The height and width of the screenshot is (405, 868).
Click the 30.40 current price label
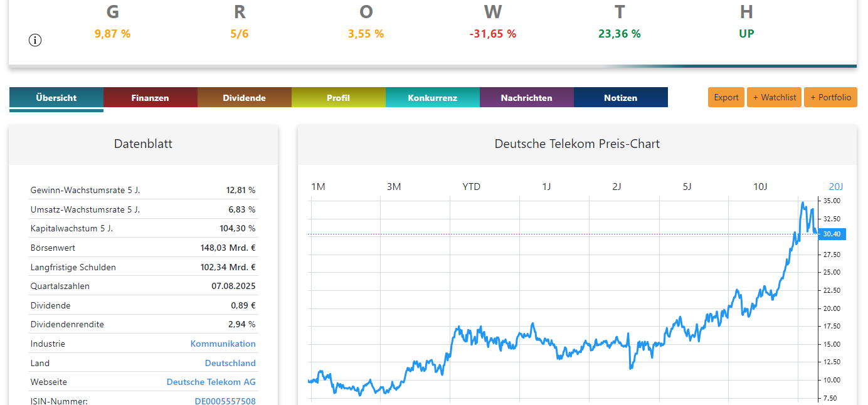[x=832, y=234]
